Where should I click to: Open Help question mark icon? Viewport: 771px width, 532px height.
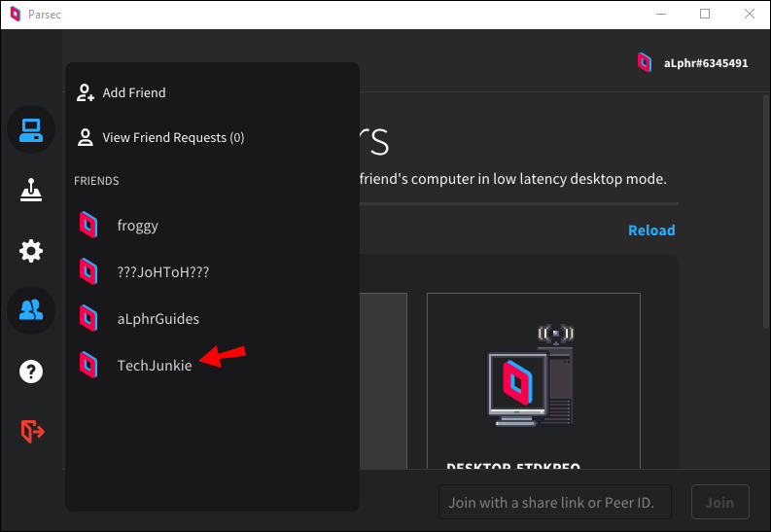point(31,372)
